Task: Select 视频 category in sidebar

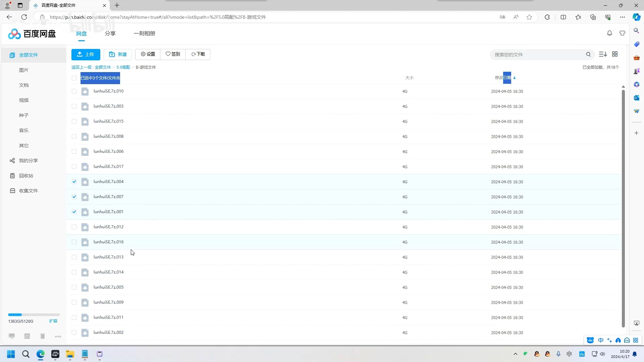Action: [24, 100]
